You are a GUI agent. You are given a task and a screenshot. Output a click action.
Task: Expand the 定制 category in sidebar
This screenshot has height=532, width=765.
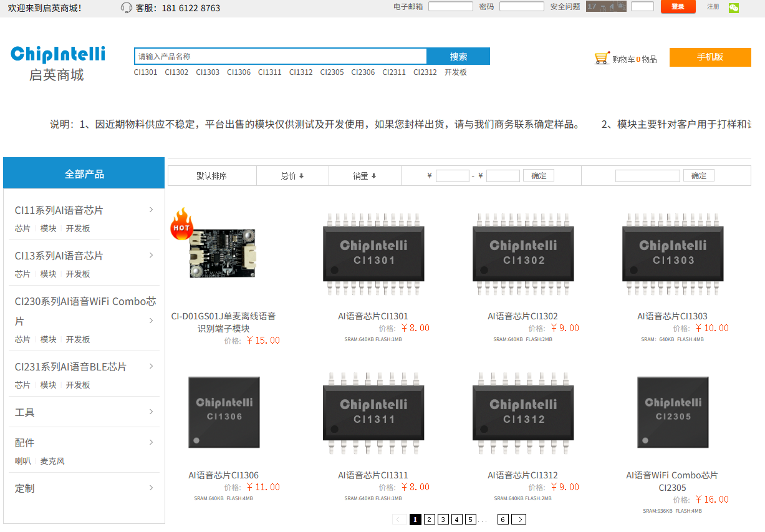(151, 488)
